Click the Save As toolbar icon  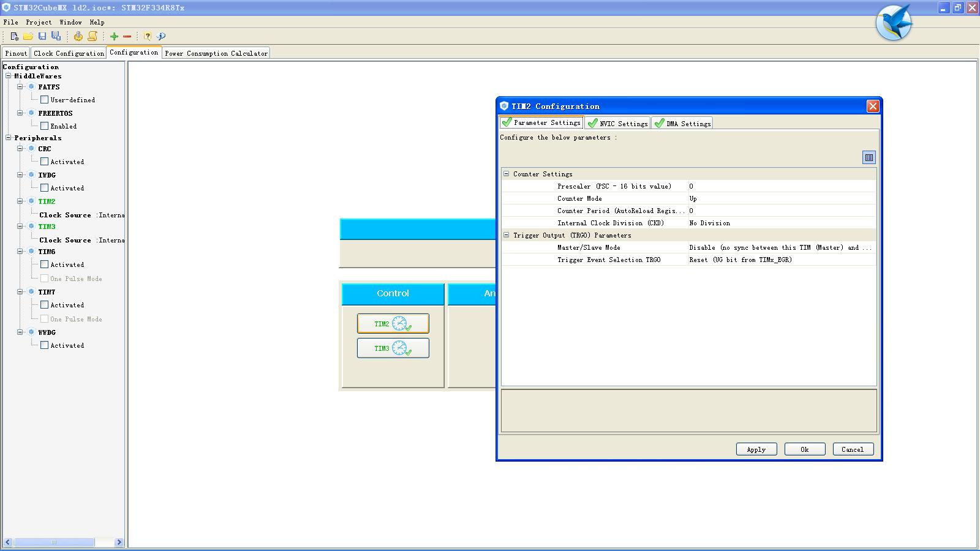pyautogui.click(x=56, y=36)
